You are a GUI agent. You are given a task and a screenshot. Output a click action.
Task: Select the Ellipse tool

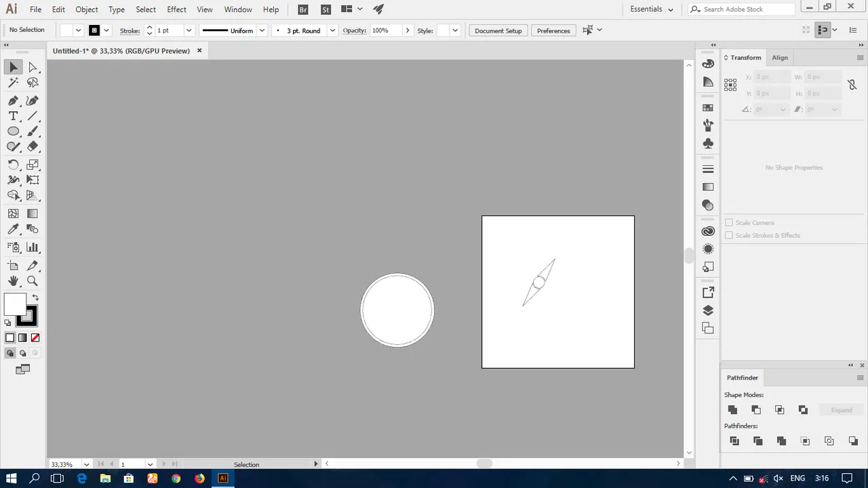click(x=14, y=131)
